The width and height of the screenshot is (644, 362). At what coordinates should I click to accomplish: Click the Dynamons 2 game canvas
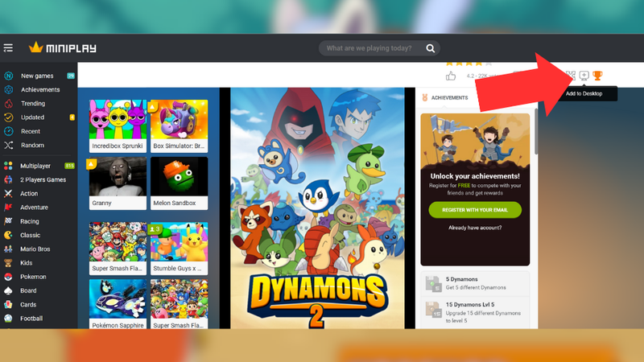pyautogui.click(x=317, y=208)
